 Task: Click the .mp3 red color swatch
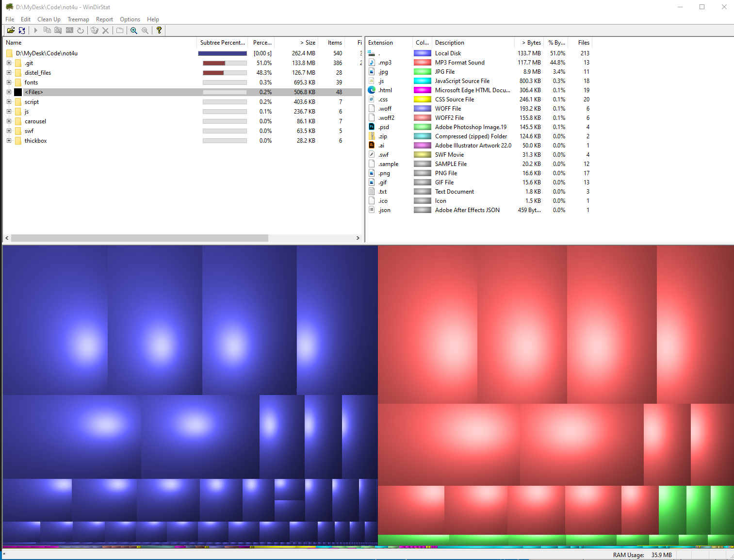[422, 63]
